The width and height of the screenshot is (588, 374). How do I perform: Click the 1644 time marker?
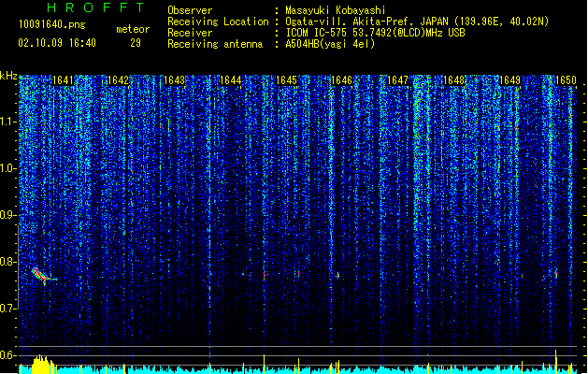coord(230,80)
